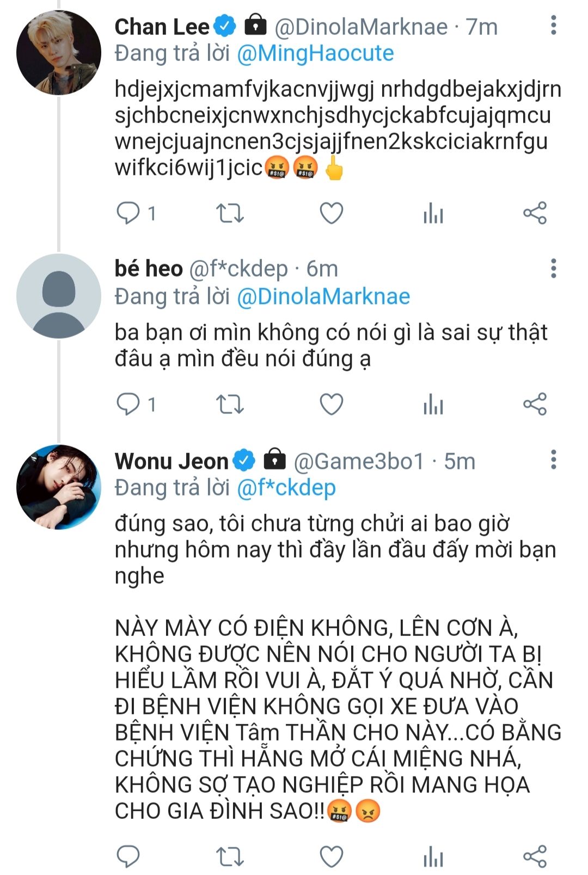Share Wonu Jeon's tweet

coord(535,856)
